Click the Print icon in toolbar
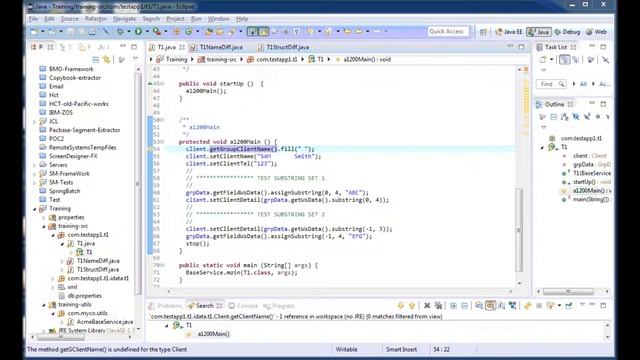Viewport: 640px width, 360px height. [93, 31]
